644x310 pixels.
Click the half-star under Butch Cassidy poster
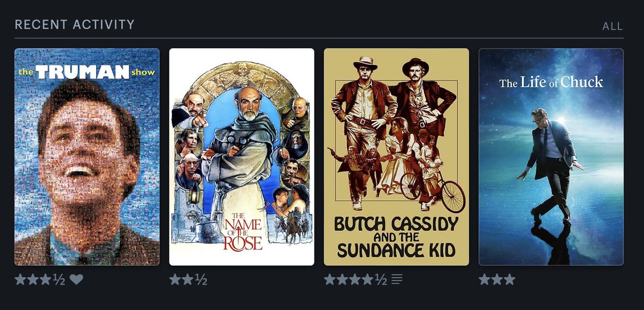point(380,279)
